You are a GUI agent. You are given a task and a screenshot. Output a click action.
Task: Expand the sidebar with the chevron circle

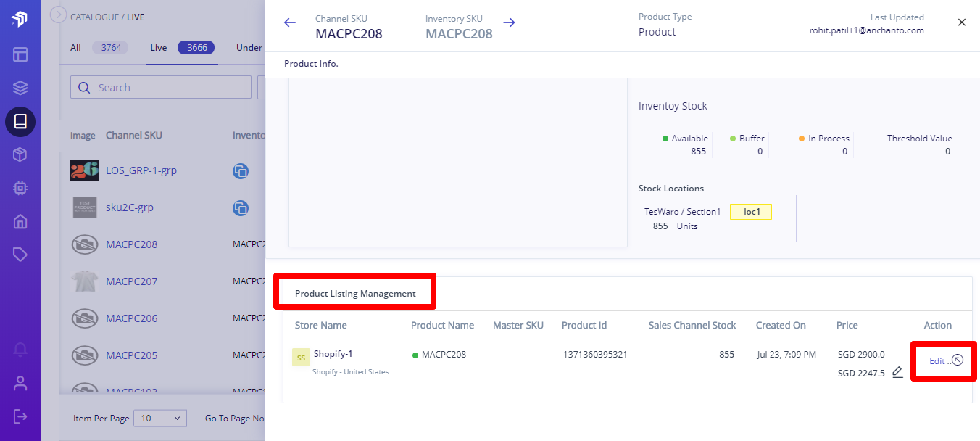point(59,15)
